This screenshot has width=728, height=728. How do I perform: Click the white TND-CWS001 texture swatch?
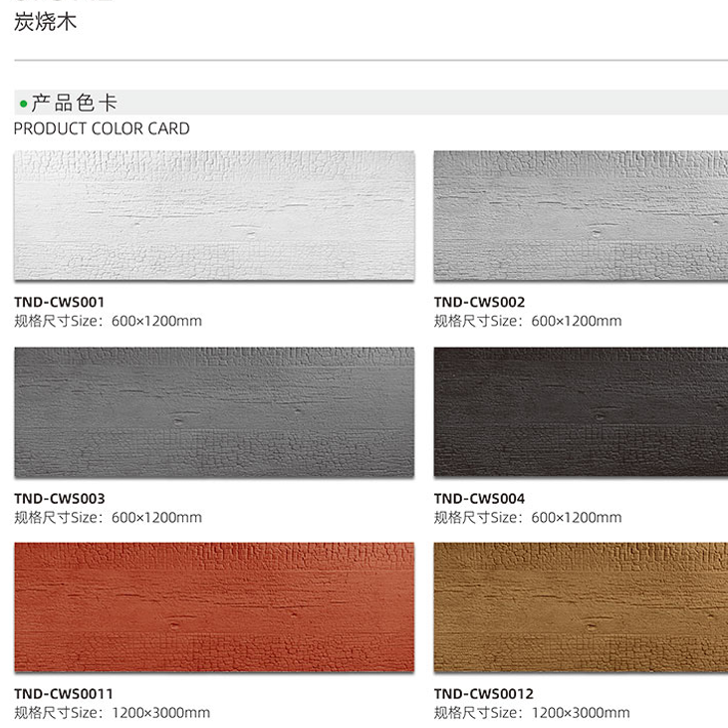click(x=214, y=215)
